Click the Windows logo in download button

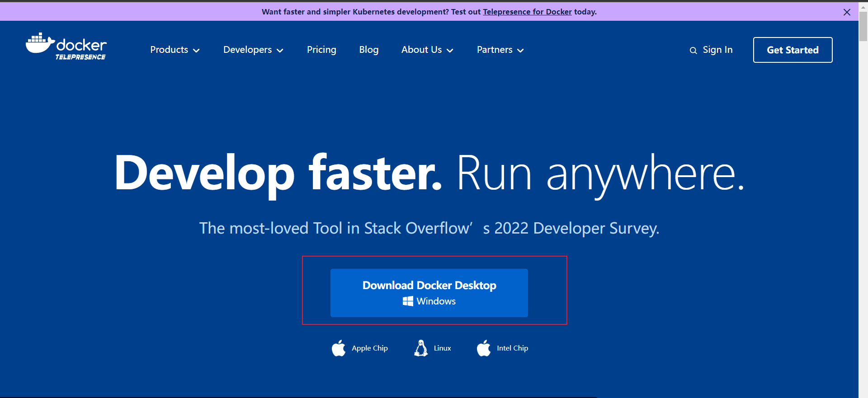408,301
